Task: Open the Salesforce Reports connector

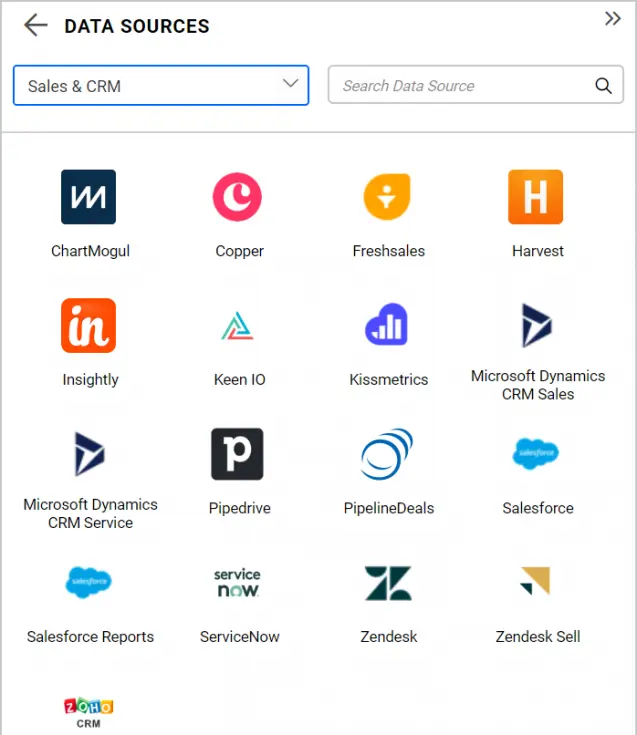Action: click(x=89, y=582)
